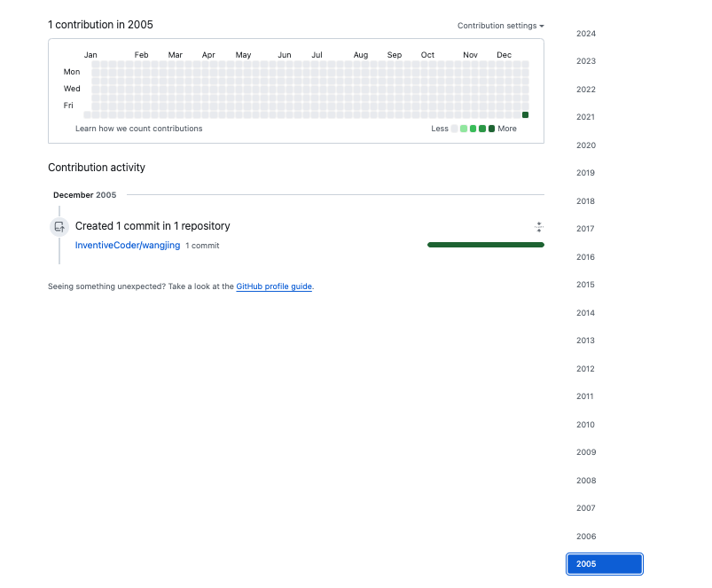The height and width of the screenshot is (588, 712).
Task: Click the lightest gray legend square
Action: coord(455,129)
